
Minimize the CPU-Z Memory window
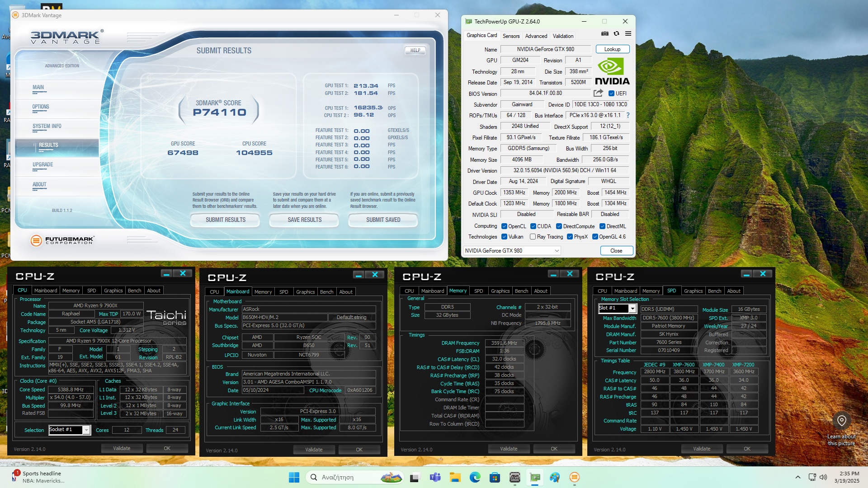pyautogui.click(x=553, y=274)
